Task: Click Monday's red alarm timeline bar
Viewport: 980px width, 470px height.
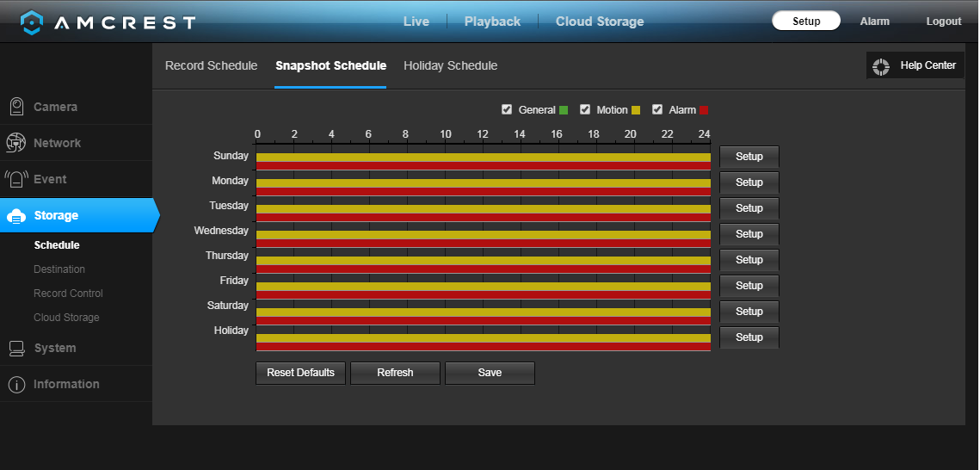Action: (x=484, y=192)
